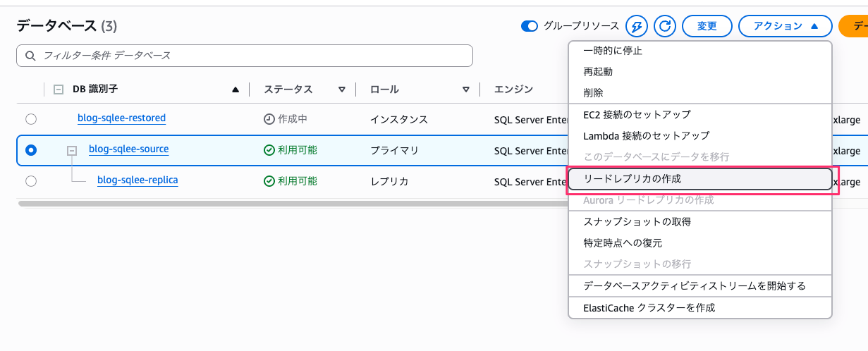
Task: Click the clock icon for blog-sqlee-restored status
Action: coord(269,119)
